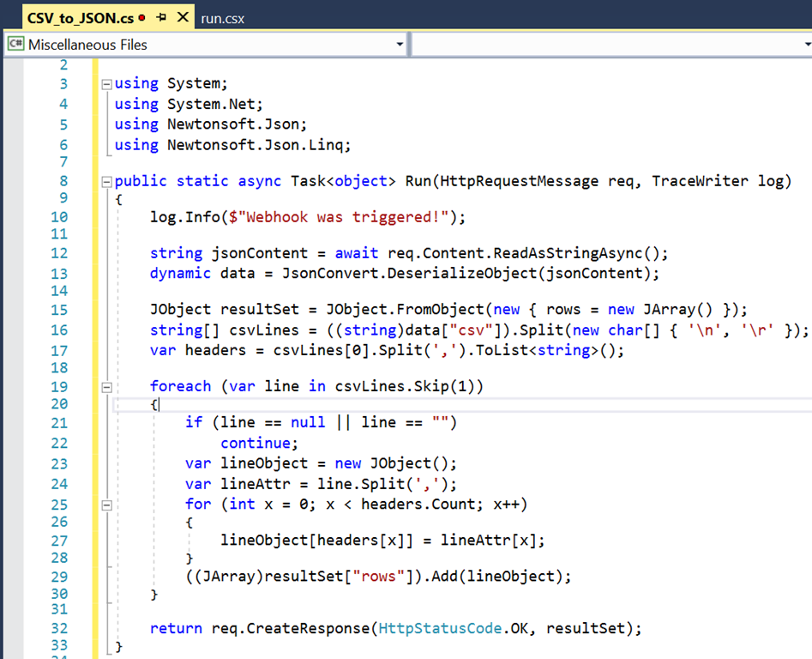Collapse the foreach loop block
Viewport: 812px width, 659px height.
click(x=106, y=386)
